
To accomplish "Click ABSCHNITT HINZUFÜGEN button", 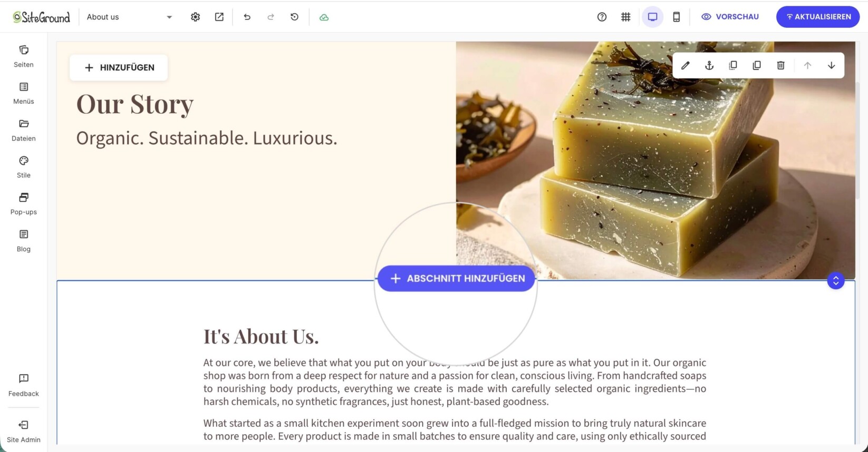I will (x=456, y=278).
